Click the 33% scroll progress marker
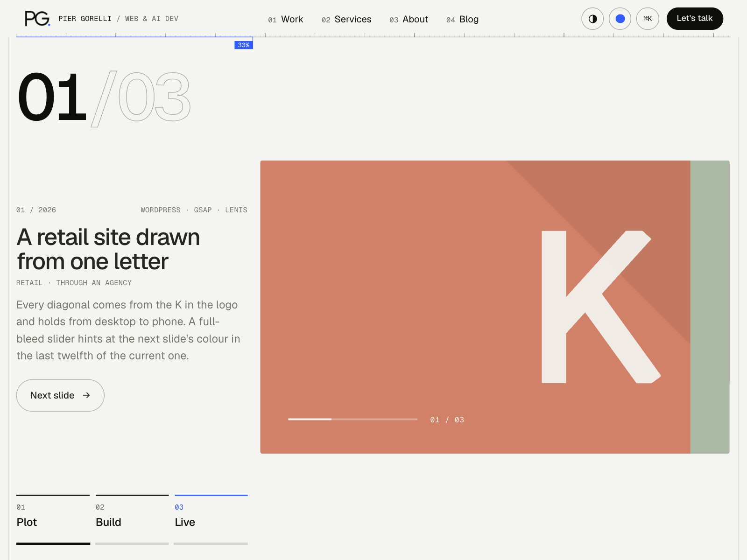Viewport: 747px width, 560px height. (x=243, y=45)
